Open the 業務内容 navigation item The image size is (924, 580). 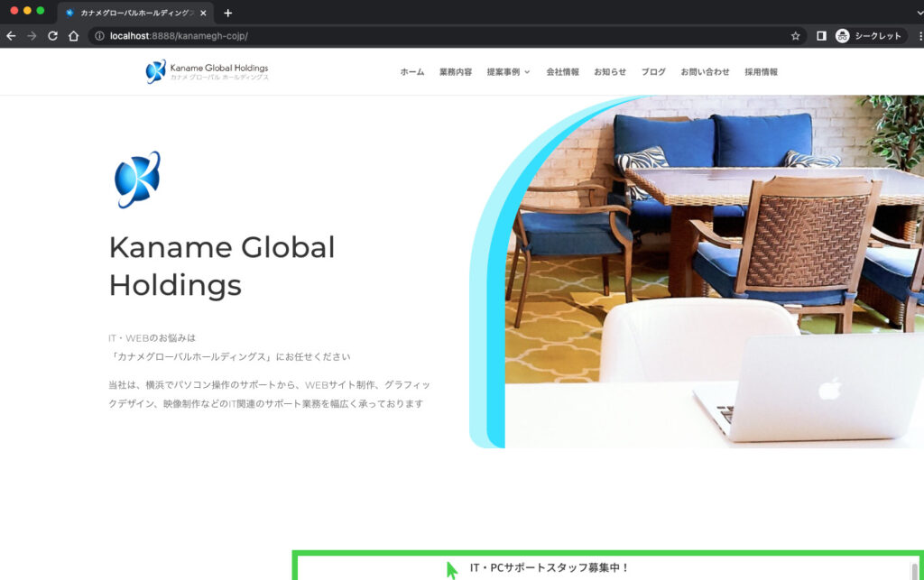point(458,71)
